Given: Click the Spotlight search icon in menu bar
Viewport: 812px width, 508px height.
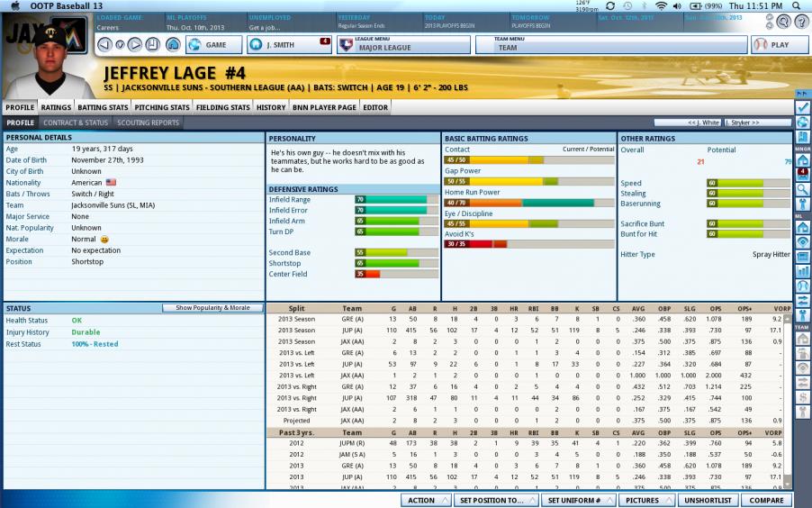Looking at the screenshot, I should pyautogui.click(x=798, y=5).
